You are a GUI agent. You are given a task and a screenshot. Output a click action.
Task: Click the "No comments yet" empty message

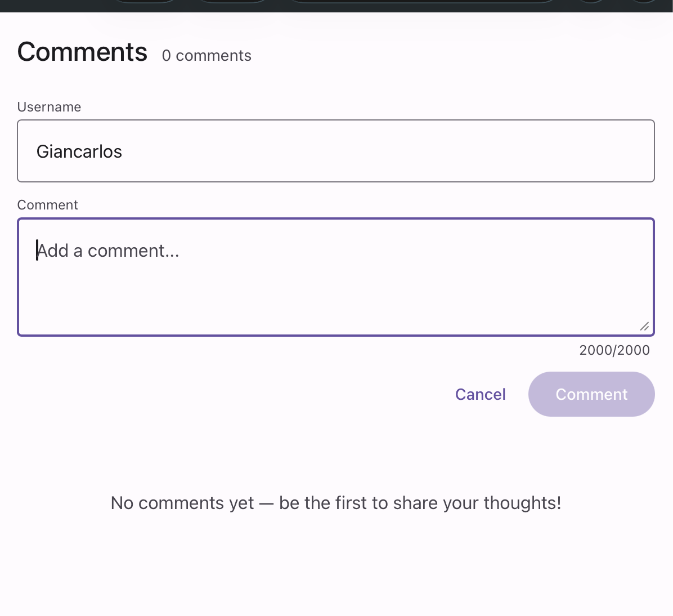click(335, 503)
